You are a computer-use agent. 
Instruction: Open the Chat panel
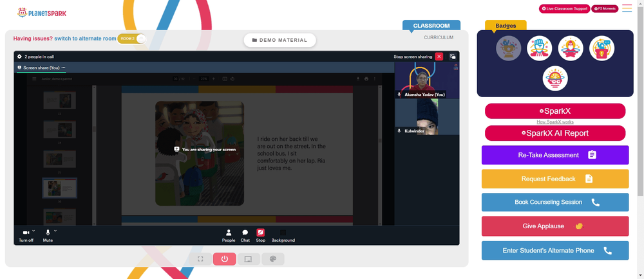point(245,235)
